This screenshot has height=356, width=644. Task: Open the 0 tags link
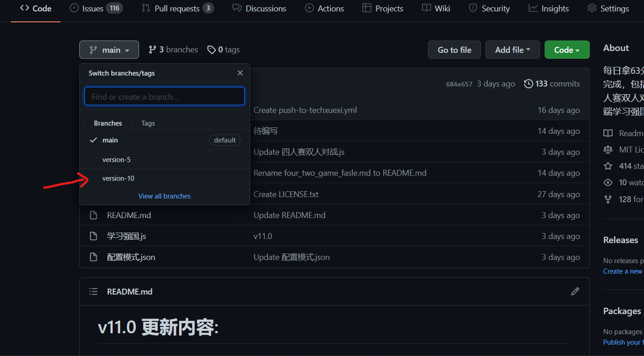[x=223, y=50]
